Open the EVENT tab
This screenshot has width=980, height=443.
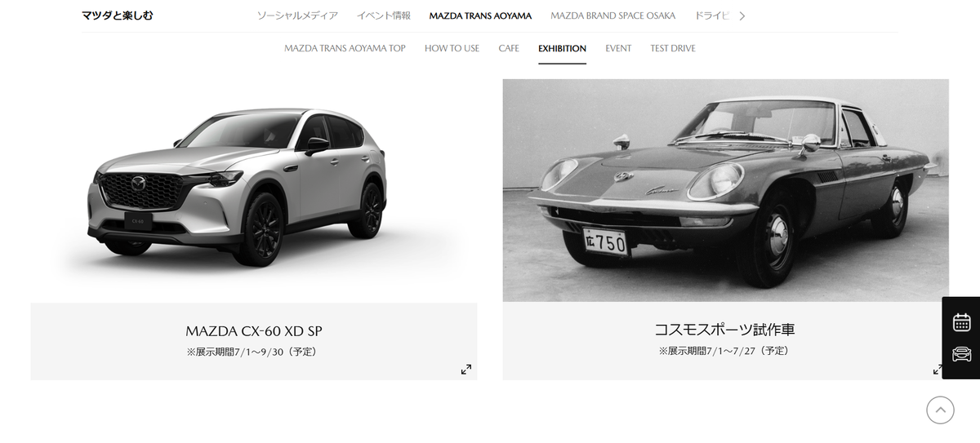tap(618, 48)
